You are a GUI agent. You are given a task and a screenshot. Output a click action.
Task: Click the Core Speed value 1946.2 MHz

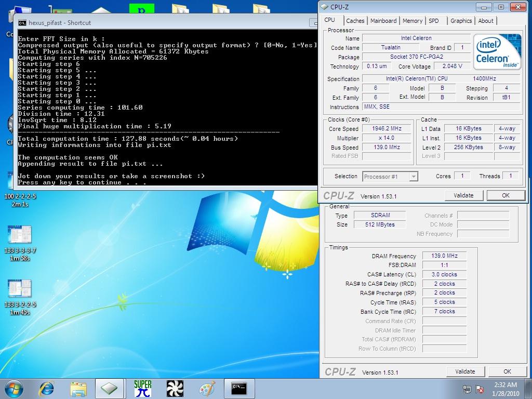(x=387, y=129)
